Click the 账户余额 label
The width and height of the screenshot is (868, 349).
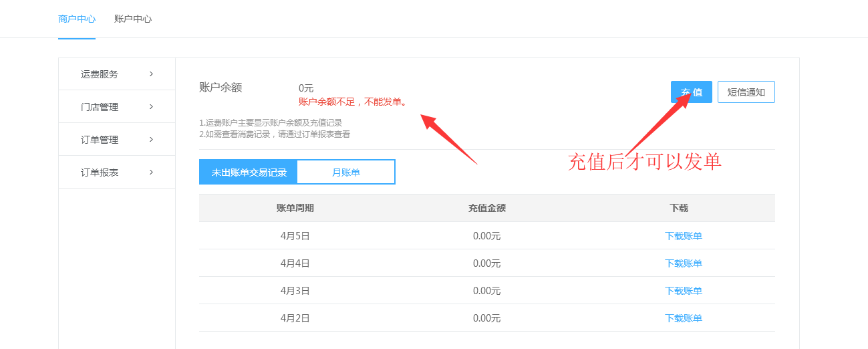[221, 87]
